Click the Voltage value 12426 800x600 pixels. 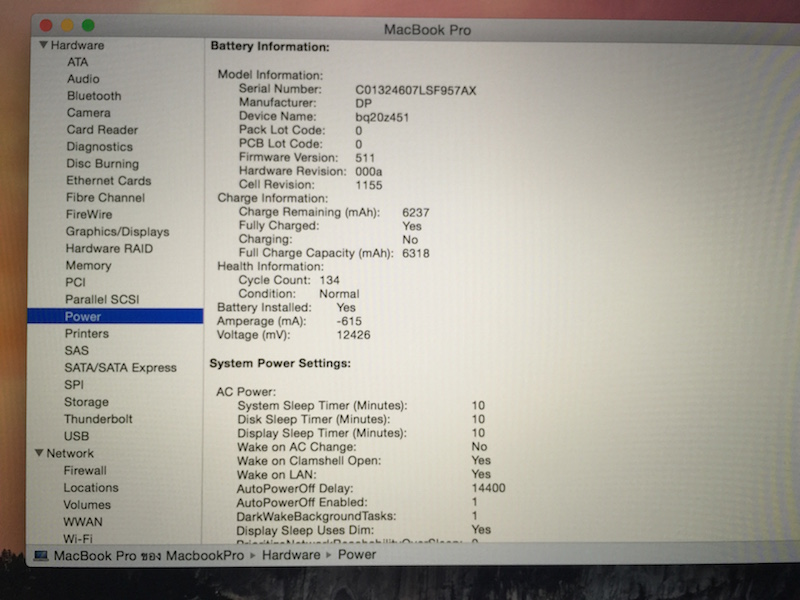click(354, 335)
